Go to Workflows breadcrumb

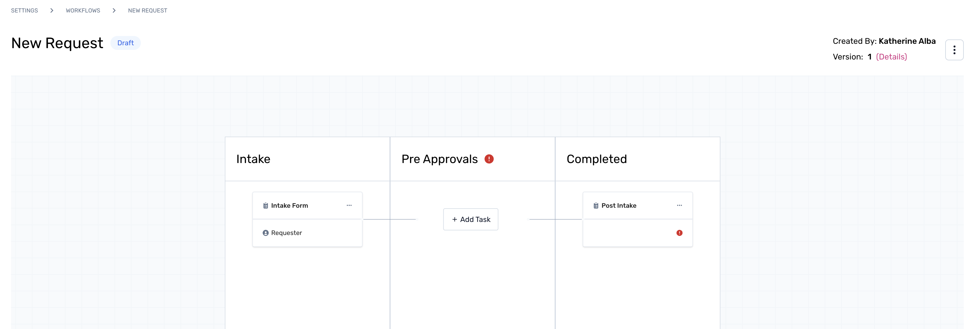[x=83, y=11]
